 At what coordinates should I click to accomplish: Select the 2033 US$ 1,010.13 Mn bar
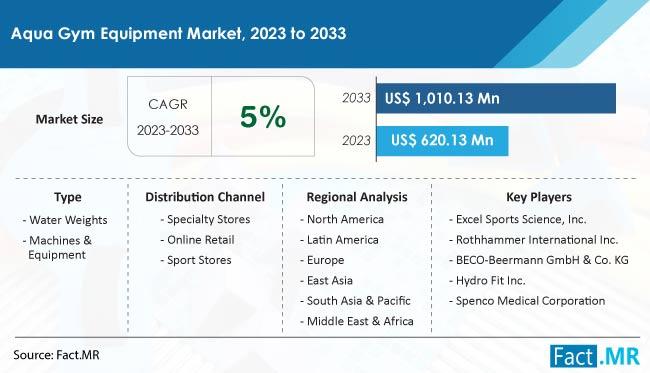(x=496, y=98)
